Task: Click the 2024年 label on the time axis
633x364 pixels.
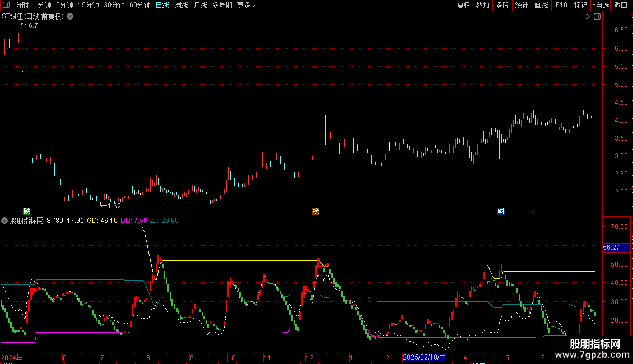Action: (12, 358)
